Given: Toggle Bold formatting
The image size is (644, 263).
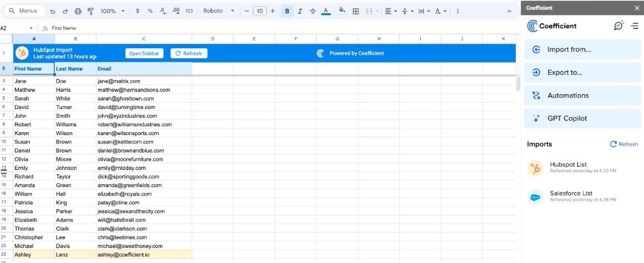Looking at the screenshot, I should pos(287,11).
